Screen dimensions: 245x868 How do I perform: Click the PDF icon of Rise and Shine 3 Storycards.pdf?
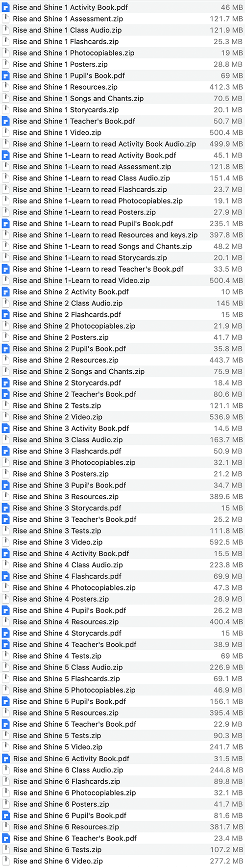(6, 508)
